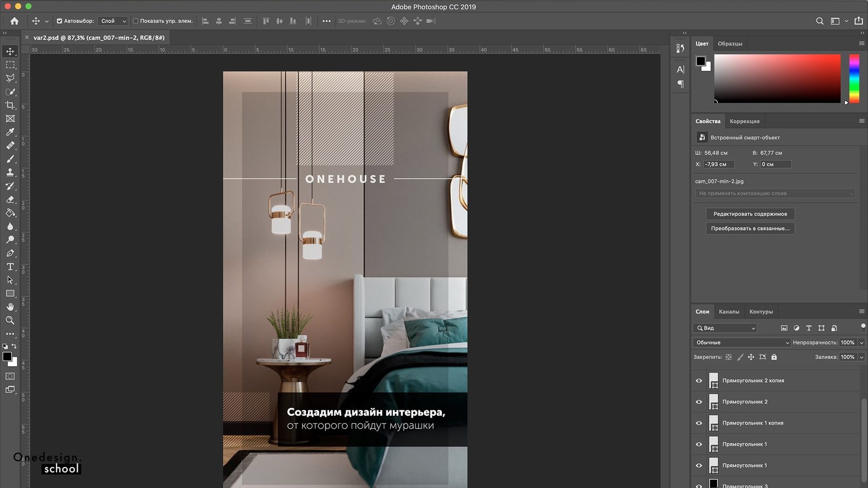Select the Hand tool
868x488 pixels.
(x=10, y=307)
